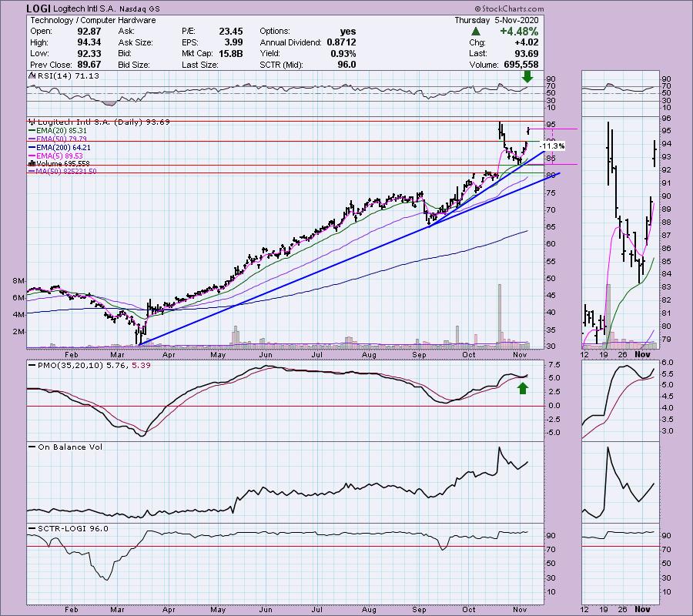
Task: Click the 'RSI(14) 71.13' indicator label
Action: click(68, 76)
